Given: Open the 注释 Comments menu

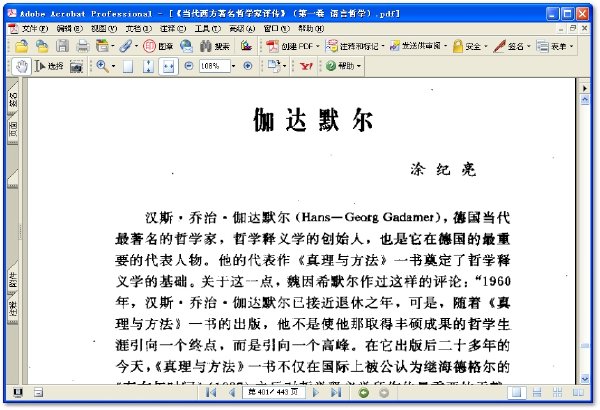Looking at the screenshot, I should [x=173, y=28].
